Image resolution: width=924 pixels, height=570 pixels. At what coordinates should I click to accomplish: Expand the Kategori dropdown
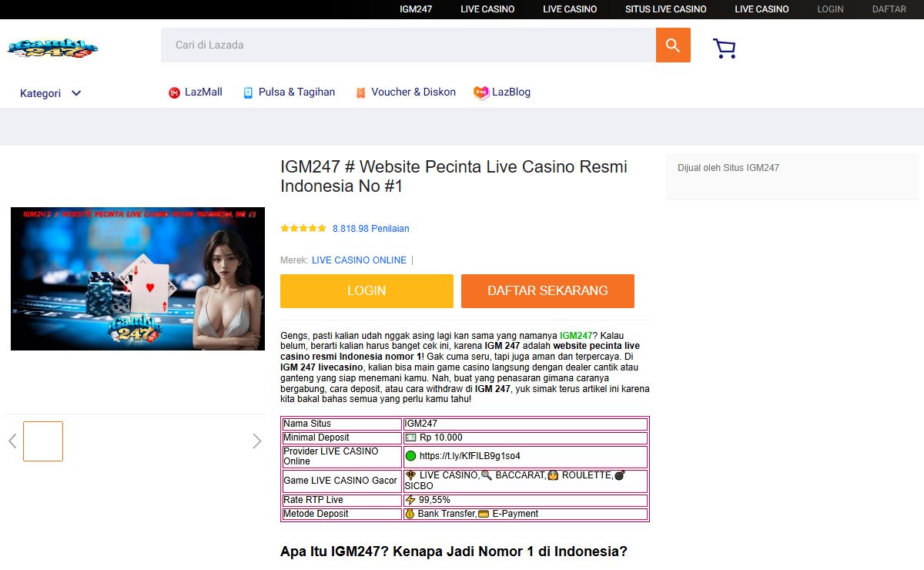51,93
